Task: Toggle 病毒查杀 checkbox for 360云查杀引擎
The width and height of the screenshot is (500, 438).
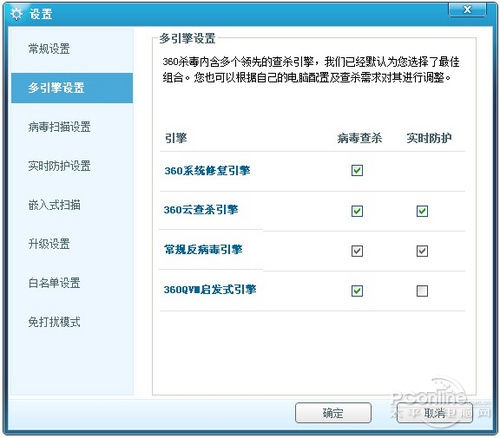Action: (x=357, y=211)
